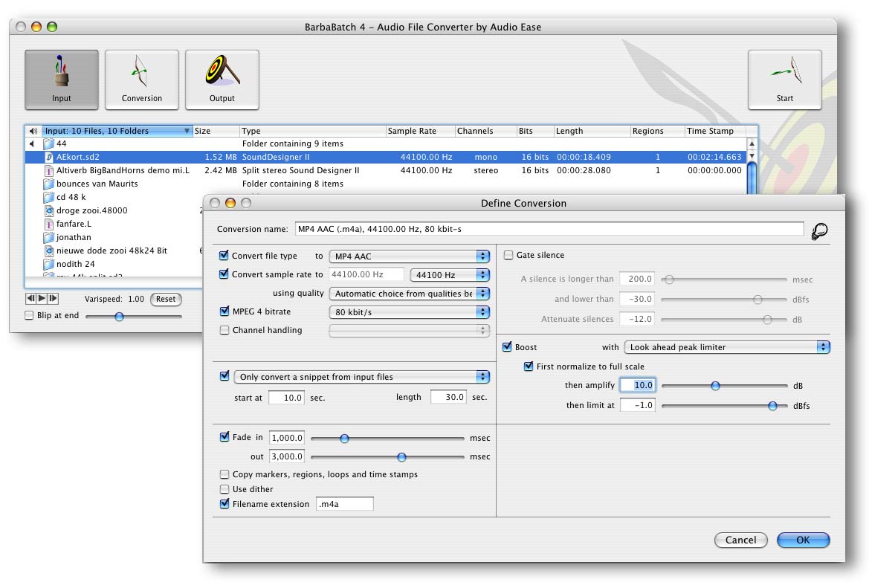Toggle First normalize to full scale checkbox
869x588 pixels.
[x=529, y=366]
